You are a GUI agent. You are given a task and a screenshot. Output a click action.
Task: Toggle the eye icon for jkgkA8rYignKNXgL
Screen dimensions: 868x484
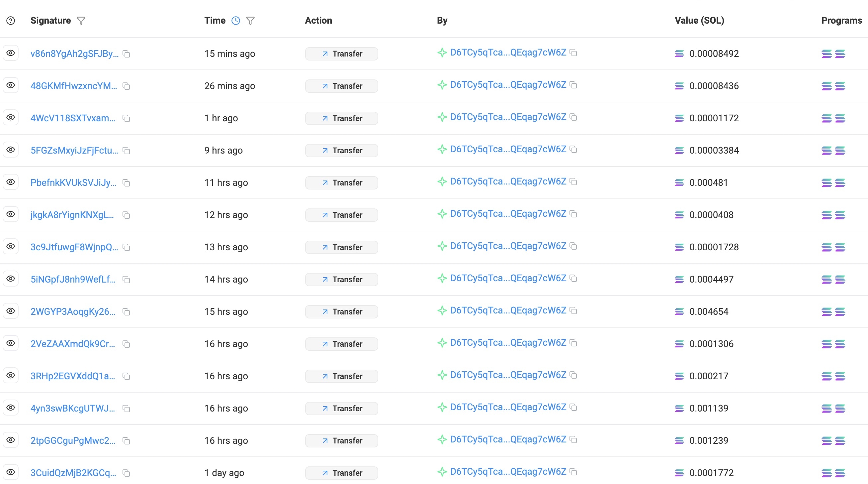(x=11, y=214)
